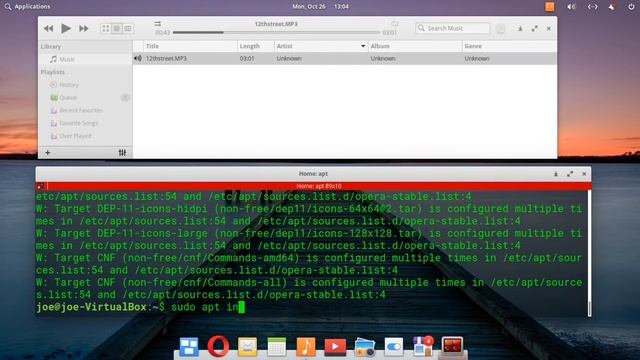Image resolution: width=640 pixels, height=360 pixels.
Task: Click the song progress seek bar
Action: [276, 32]
